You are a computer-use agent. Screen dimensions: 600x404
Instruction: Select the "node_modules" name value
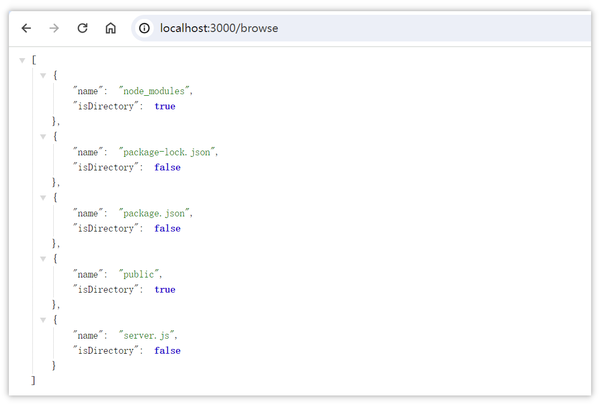(154, 91)
